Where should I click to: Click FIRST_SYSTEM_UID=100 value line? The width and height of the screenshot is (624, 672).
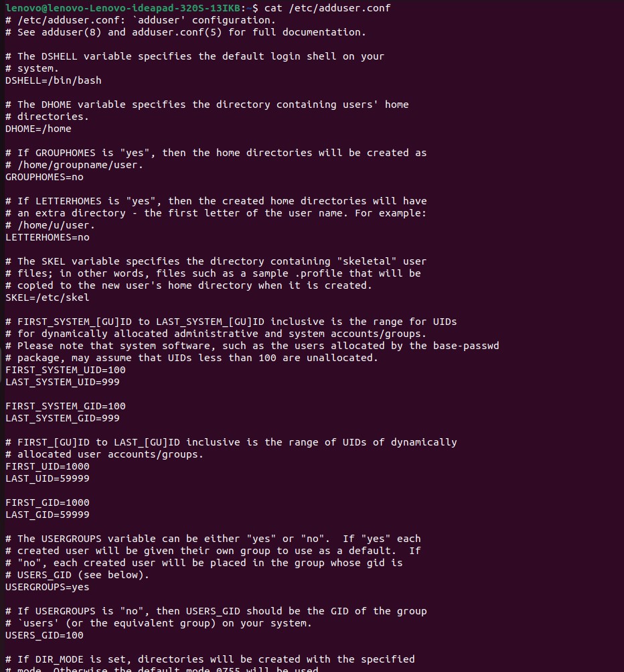[66, 370]
